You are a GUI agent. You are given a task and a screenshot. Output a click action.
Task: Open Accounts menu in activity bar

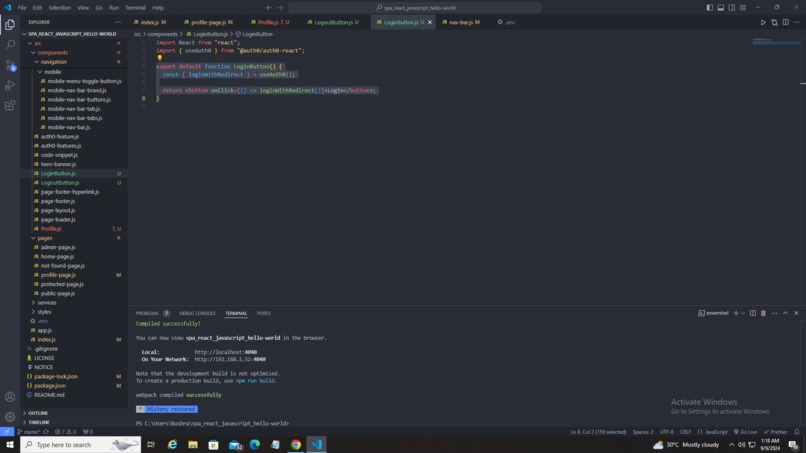[x=10, y=397]
